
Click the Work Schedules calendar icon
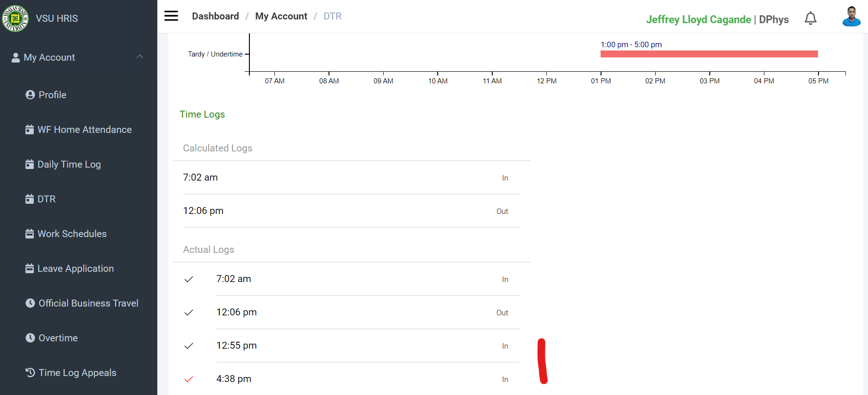pos(30,234)
